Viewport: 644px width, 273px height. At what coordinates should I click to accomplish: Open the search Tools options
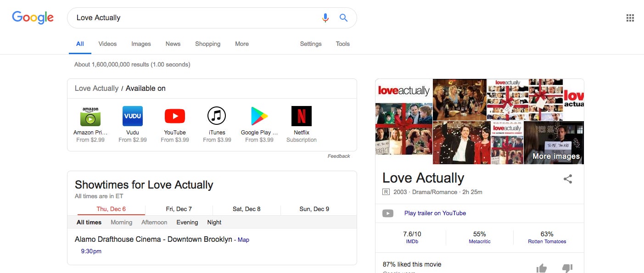tap(343, 44)
